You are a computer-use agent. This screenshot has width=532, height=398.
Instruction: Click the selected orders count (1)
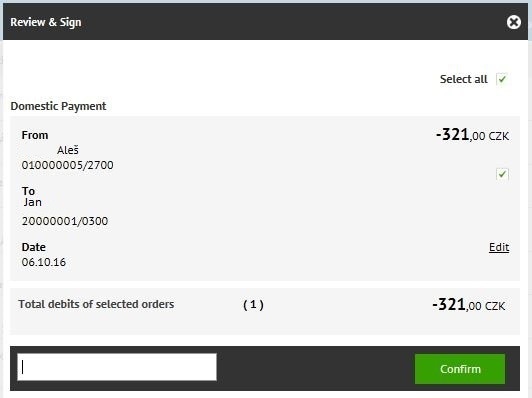(253, 305)
